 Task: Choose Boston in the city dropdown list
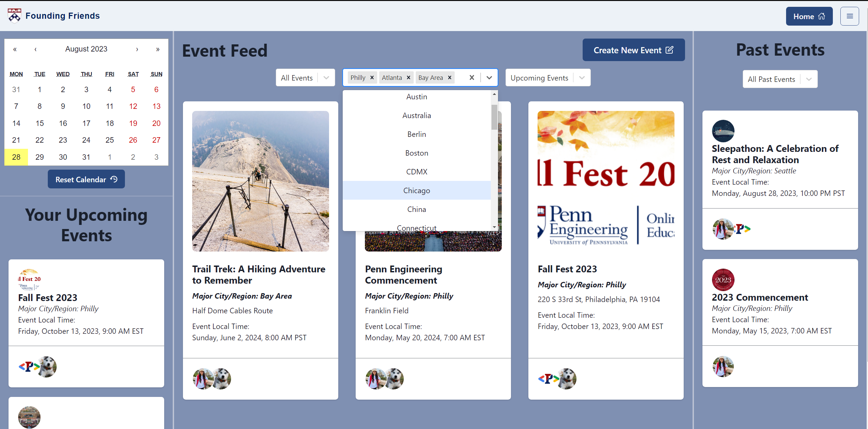click(x=416, y=153)
